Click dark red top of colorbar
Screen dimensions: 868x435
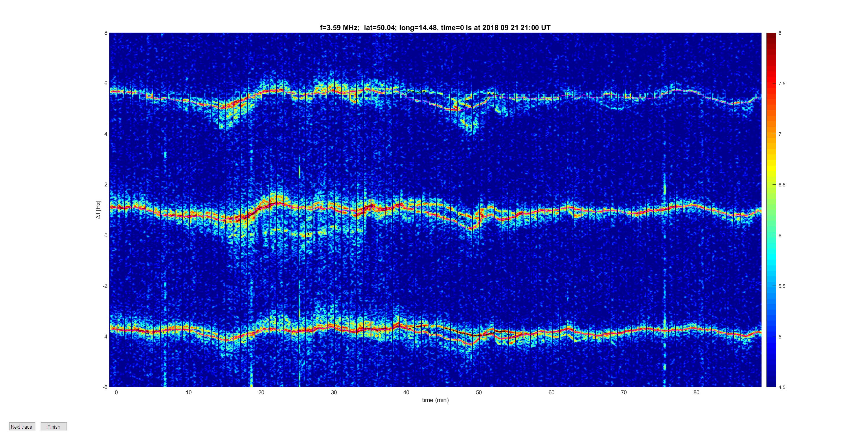click(771, 35)
